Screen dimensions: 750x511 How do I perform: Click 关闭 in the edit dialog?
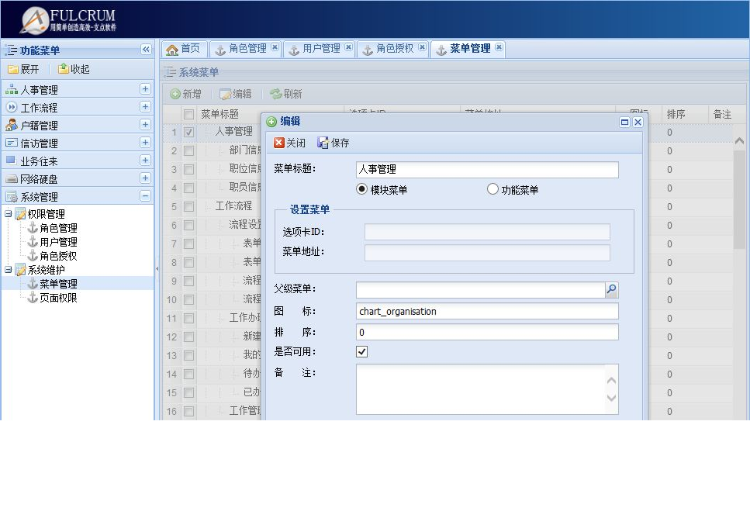click(290, 143)
